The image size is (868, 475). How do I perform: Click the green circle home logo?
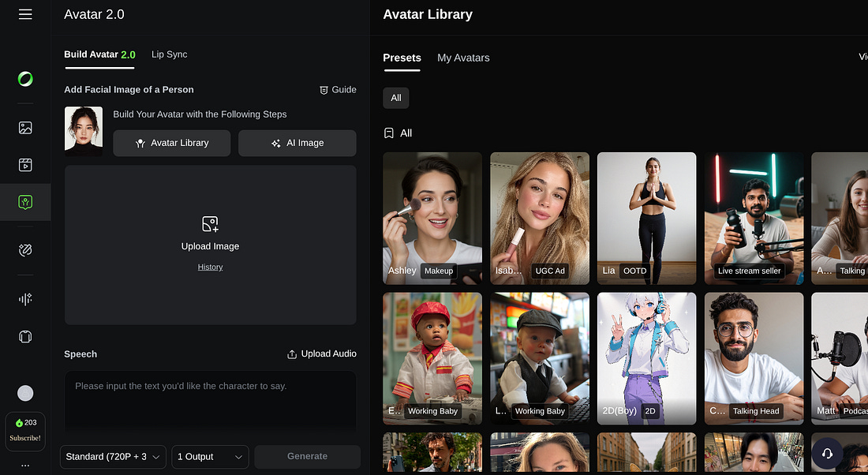[x=25, y=79]
